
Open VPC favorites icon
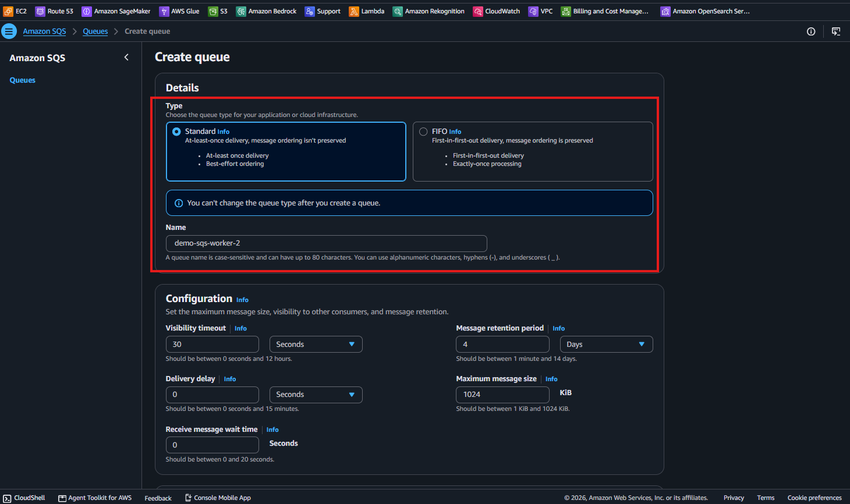(x=533, y=11)
